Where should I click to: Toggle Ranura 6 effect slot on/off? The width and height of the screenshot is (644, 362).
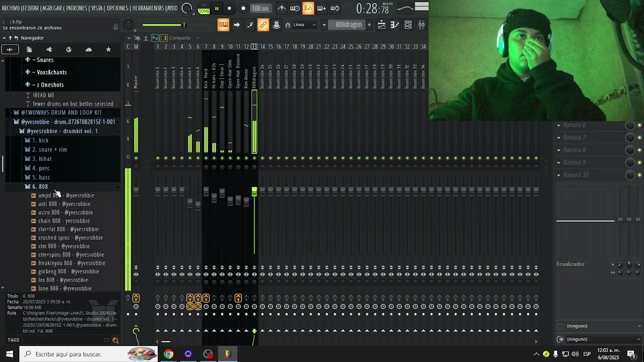coord(639,125)
